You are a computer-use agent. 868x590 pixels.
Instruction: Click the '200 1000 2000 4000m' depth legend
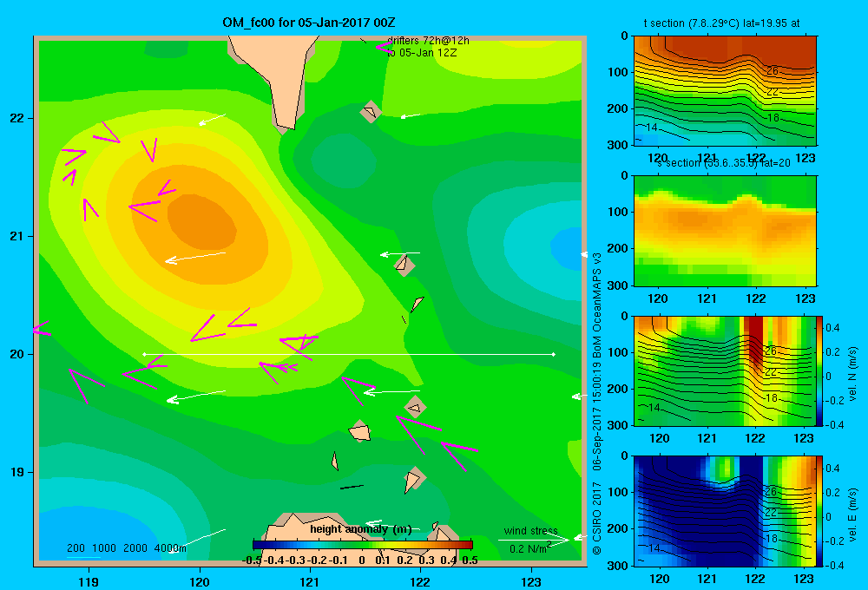click(x=126, y=548)
